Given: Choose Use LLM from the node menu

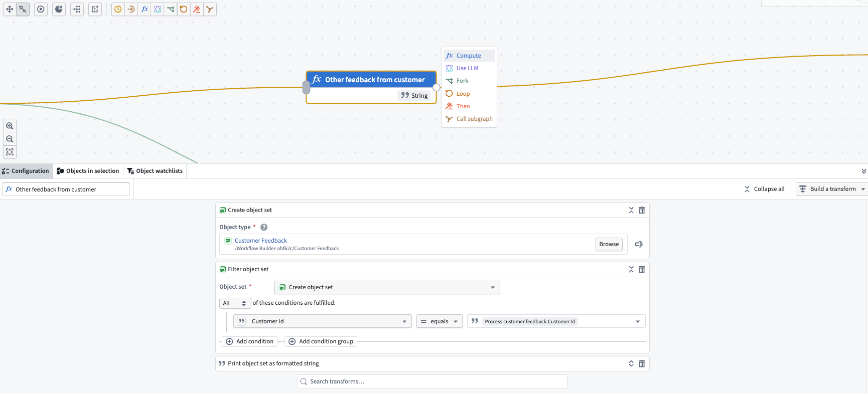Looking at the screenshot, I should point(467,68).
